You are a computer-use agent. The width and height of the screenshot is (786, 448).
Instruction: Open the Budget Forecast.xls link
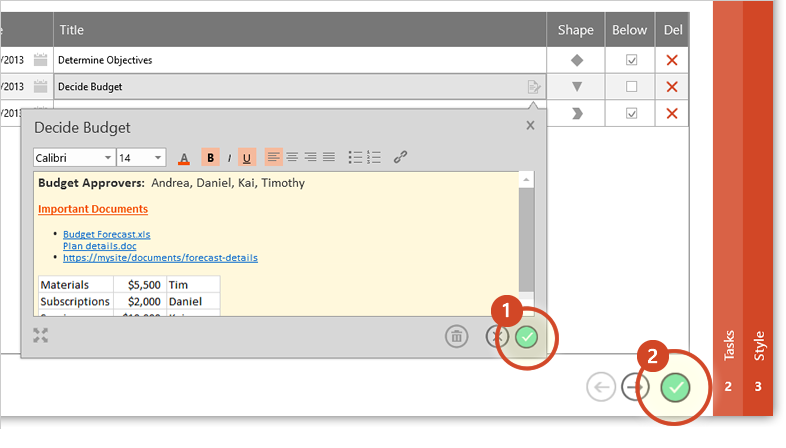click(106, 234)
